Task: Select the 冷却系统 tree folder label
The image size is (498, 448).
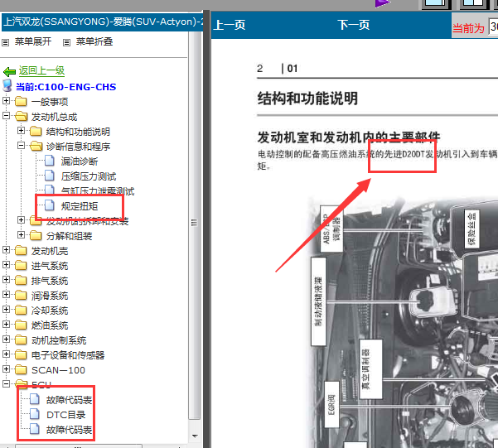Action: coord(50,311)
